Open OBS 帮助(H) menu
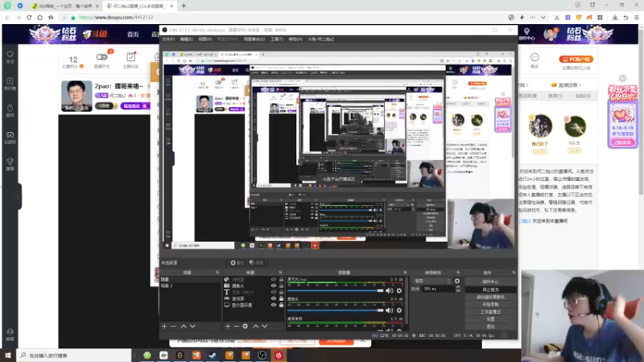Screen dimensions: 644x362 pos(295,39)
